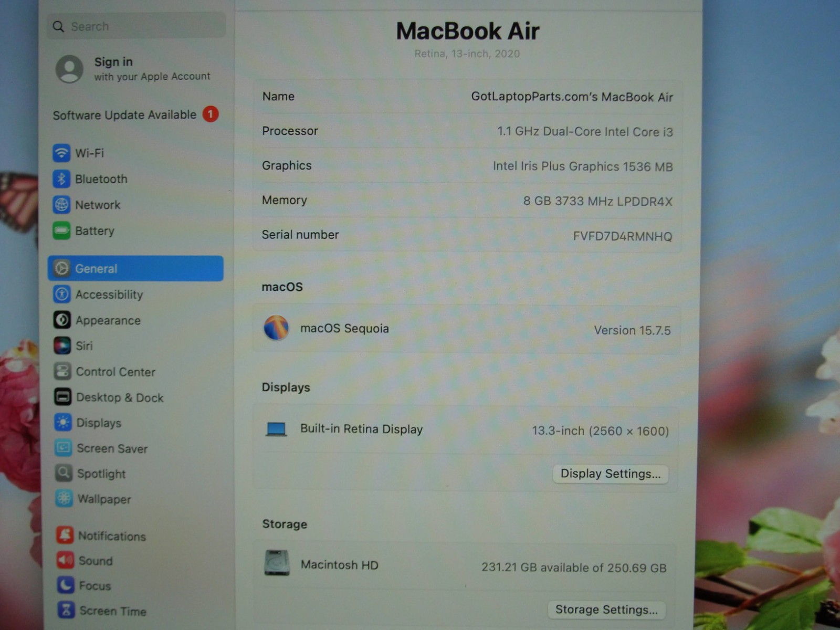Click the Built-in Retina Display laptop icon

[276, 429]
